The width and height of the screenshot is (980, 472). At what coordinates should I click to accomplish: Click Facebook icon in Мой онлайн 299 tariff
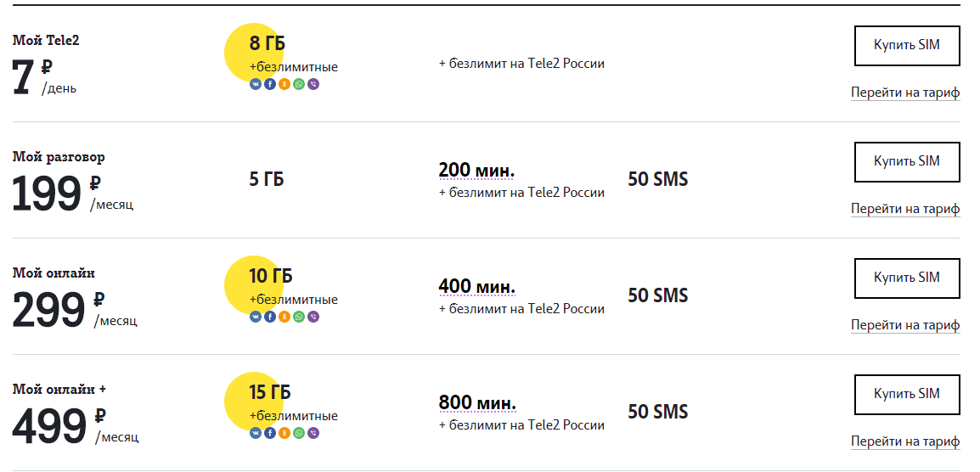pos(270,317)
